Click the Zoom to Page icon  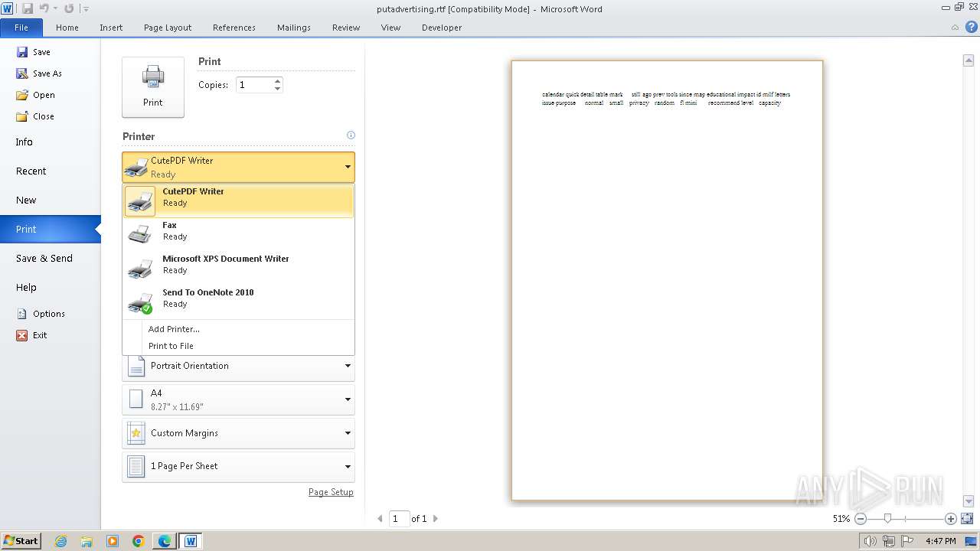point(967,519)
